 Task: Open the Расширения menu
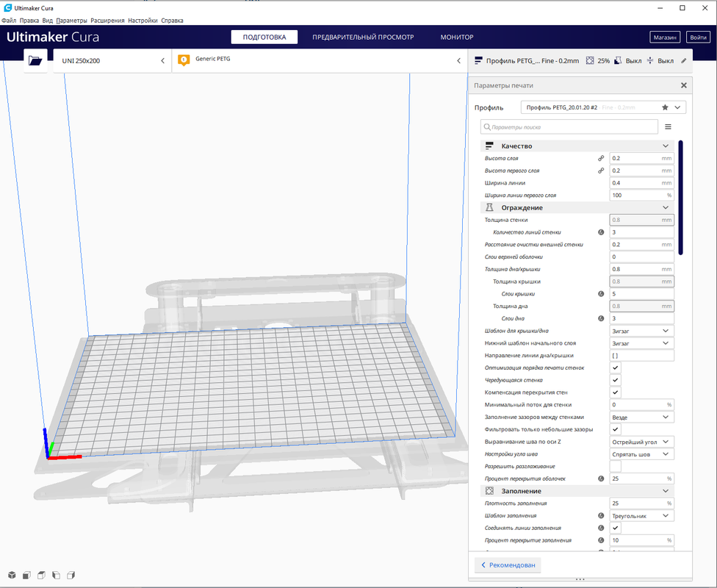(107, 21)
